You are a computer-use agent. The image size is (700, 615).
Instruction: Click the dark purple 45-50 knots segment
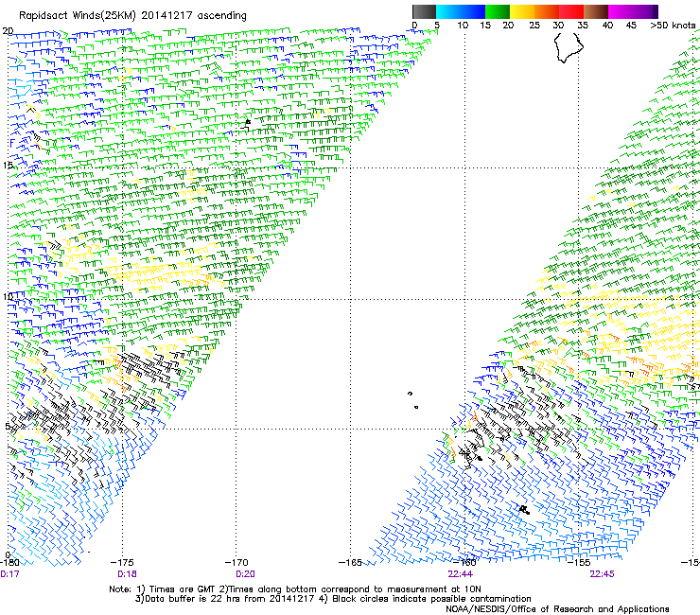(645, 11)
